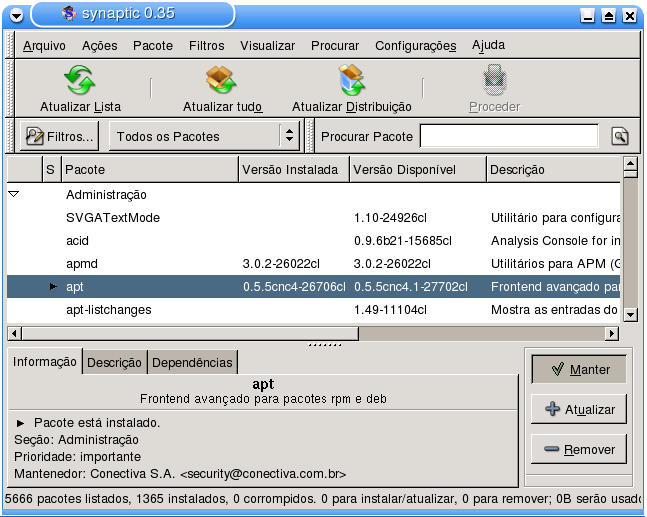647x517 pixels.
Task: Click the status arrow beside apt row
Action: click(53, 286)
